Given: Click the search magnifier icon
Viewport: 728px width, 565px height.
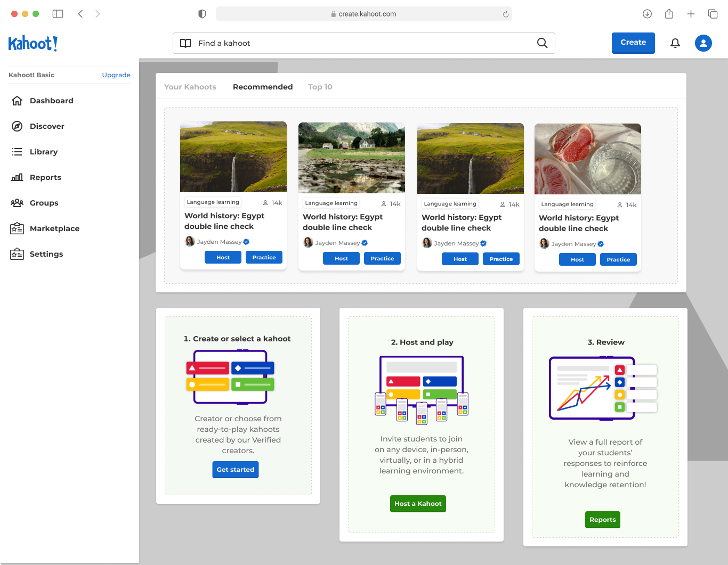Looking at the screenshot, I should click(x=542, y=43).
